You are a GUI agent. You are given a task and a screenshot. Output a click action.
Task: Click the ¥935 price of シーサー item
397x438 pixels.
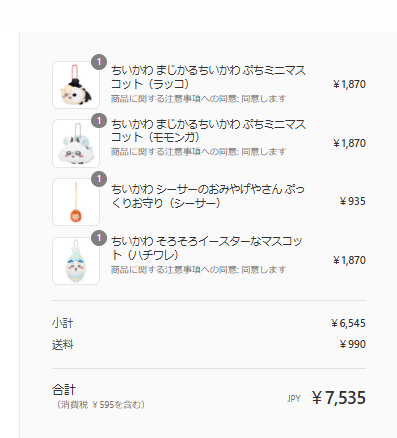[x=352, y=201]
